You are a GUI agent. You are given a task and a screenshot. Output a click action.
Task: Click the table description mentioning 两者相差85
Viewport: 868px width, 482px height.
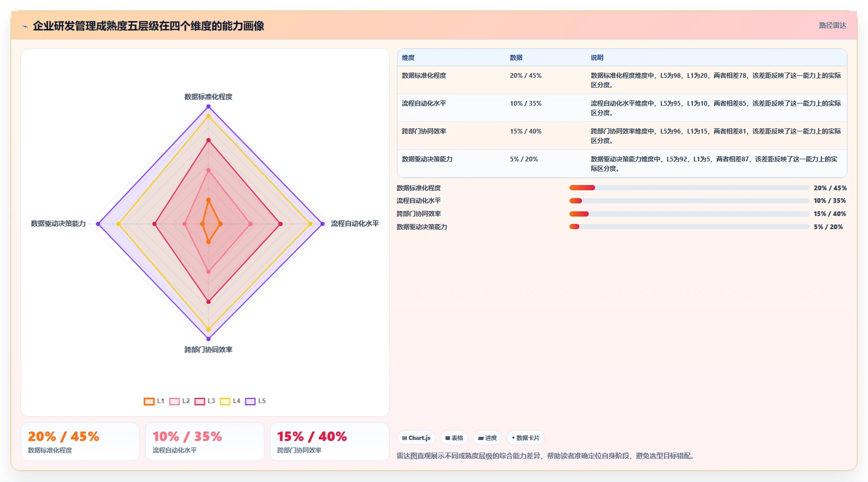[x=716, y=108]
